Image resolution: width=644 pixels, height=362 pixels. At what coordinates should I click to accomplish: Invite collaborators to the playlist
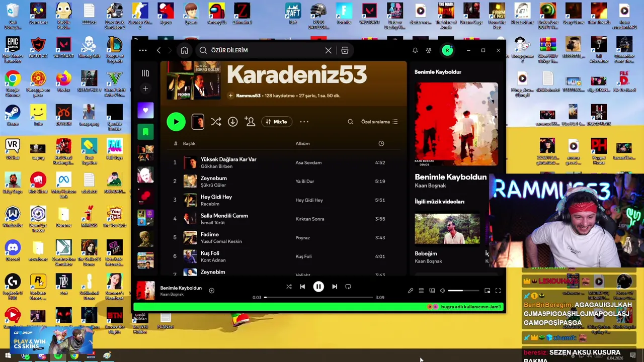(250, 122)
